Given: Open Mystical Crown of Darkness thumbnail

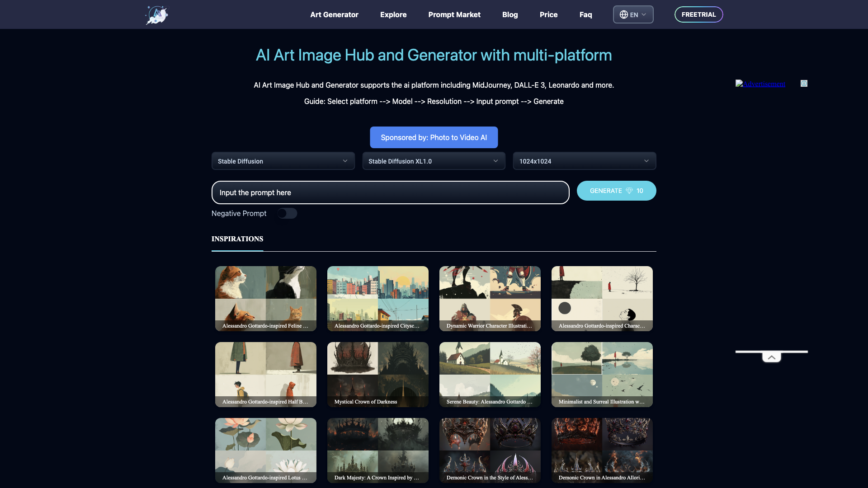Looking at the screenshot, I should pyautogui.click(x=378, y=375).
